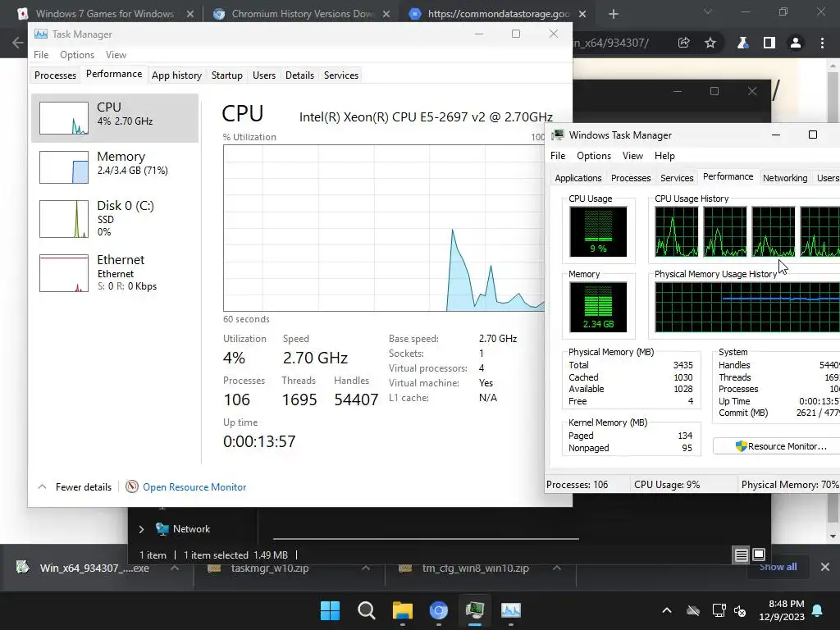This screenshot has height=630, width=840.
Task: Open View menu in Task Manager
Action: pos(116,55)
